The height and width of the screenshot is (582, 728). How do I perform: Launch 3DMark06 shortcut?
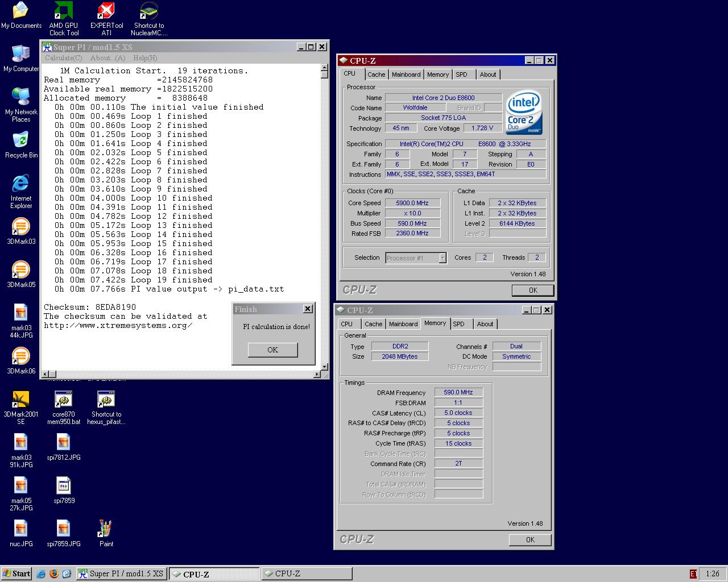21,361
